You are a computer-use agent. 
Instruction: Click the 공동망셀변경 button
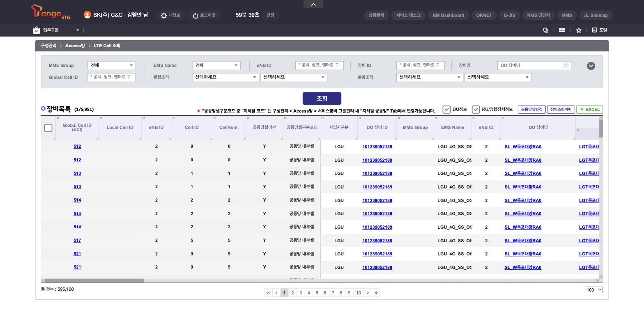pos(532,109)
